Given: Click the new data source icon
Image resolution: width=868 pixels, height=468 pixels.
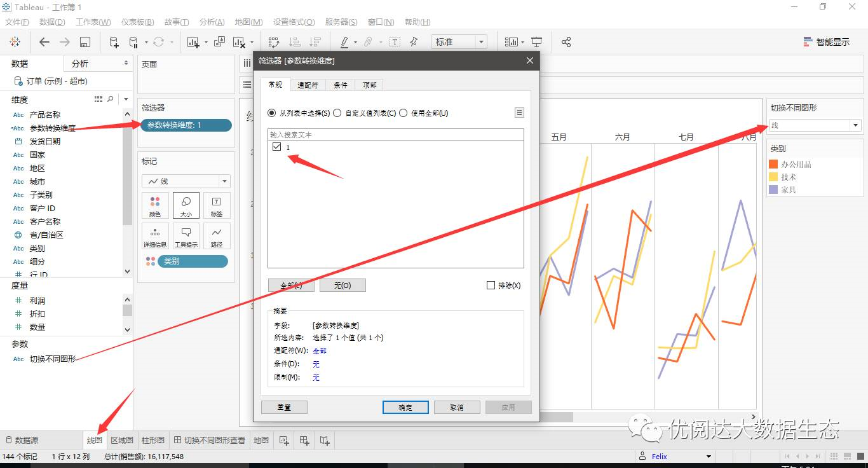Looking at the screenshot, I should coord(114,42).
